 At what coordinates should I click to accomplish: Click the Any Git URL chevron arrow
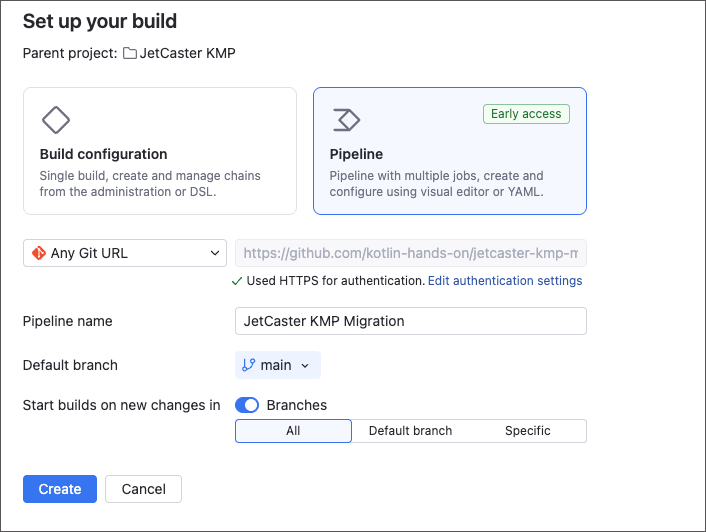(215, 253)
